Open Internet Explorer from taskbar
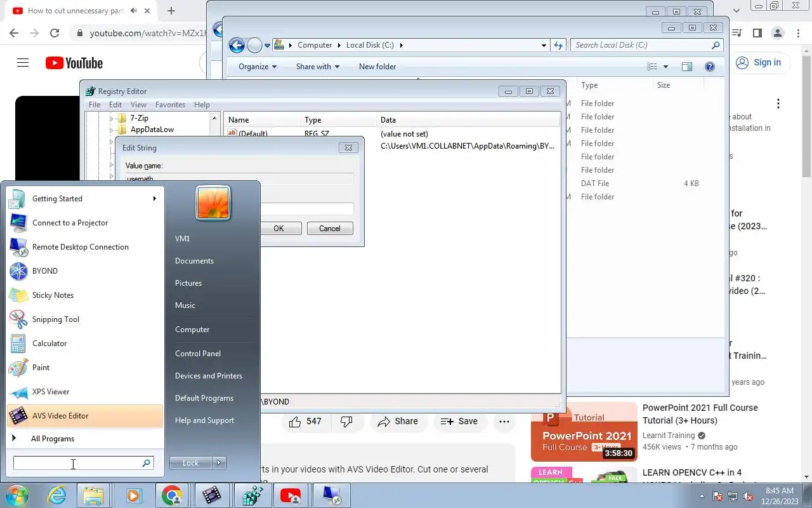 [56, 495]
